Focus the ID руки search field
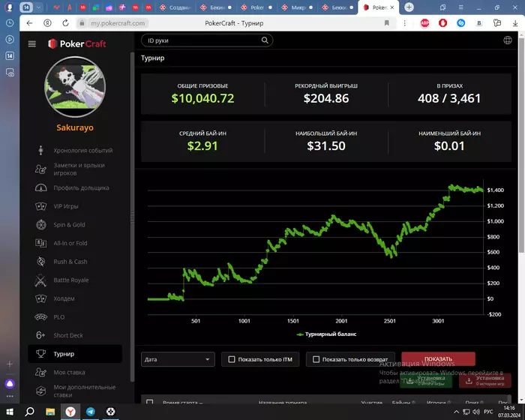Viewport: 525px width, 420px height. tap(206, 40)
